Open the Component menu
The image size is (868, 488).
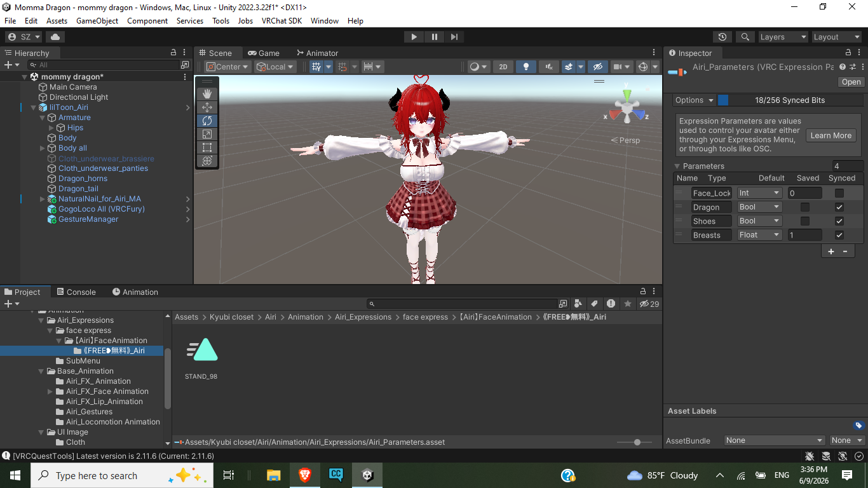147,21
